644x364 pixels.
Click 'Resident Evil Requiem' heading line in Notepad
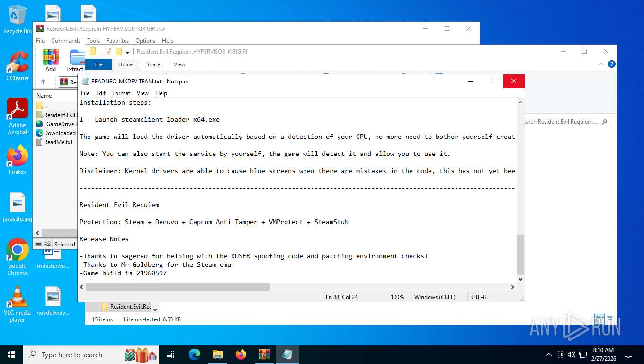coord(119,205)
